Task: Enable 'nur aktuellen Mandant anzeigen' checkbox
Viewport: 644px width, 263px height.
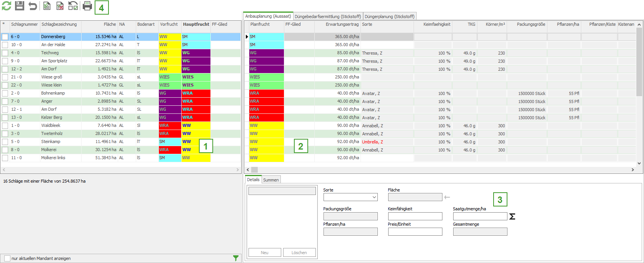Action: pyautogui.click(x=7, y=258)
